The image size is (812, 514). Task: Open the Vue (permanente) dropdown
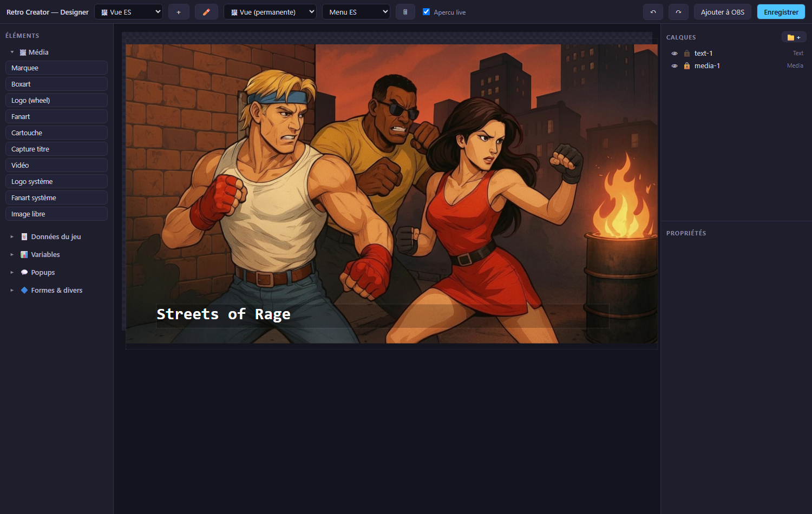coord(270,12)
